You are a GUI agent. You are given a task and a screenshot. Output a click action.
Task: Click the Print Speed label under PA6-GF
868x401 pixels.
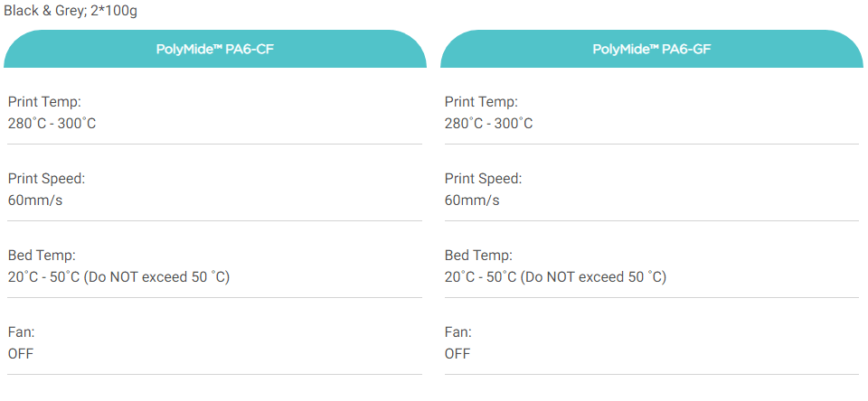coord(484,179)
